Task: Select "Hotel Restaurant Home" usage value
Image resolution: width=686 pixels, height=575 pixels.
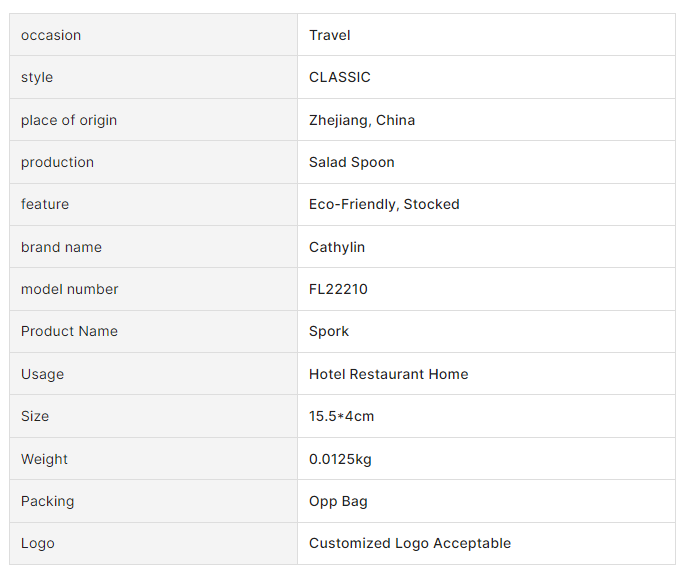Action: [389, 374]
